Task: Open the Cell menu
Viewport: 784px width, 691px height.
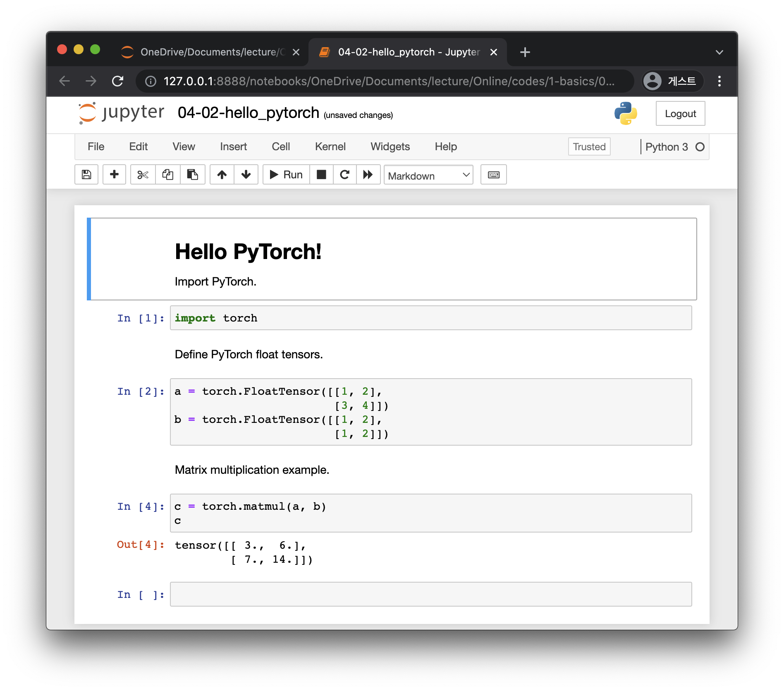Action: pyautogui.click(x=281, y=146)
